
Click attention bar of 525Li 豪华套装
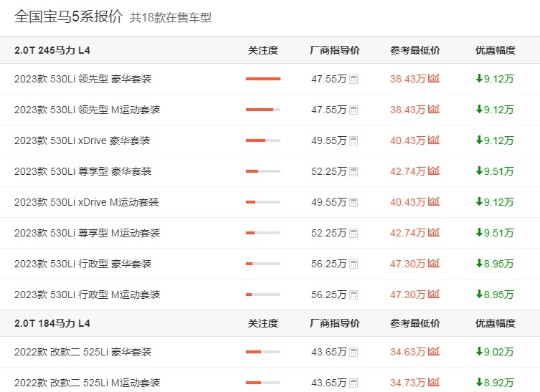tap(263, 352)
